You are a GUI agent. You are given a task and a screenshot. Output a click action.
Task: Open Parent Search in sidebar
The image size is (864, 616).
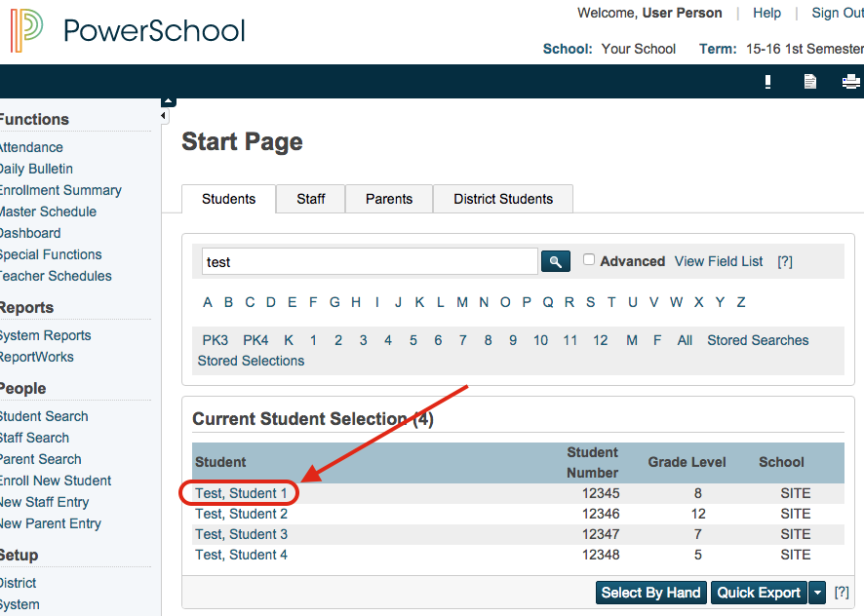[40, 459]
